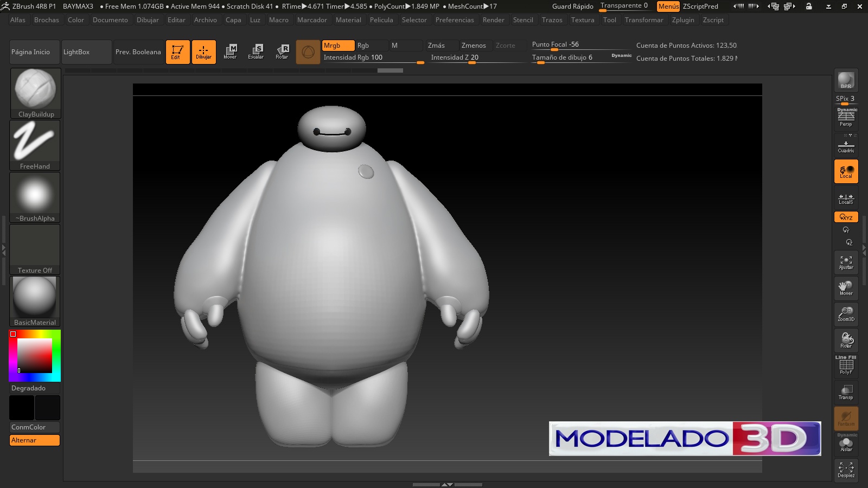
Task: Select the Zmás sculpt mode
Action: click(x=442, y=46)
